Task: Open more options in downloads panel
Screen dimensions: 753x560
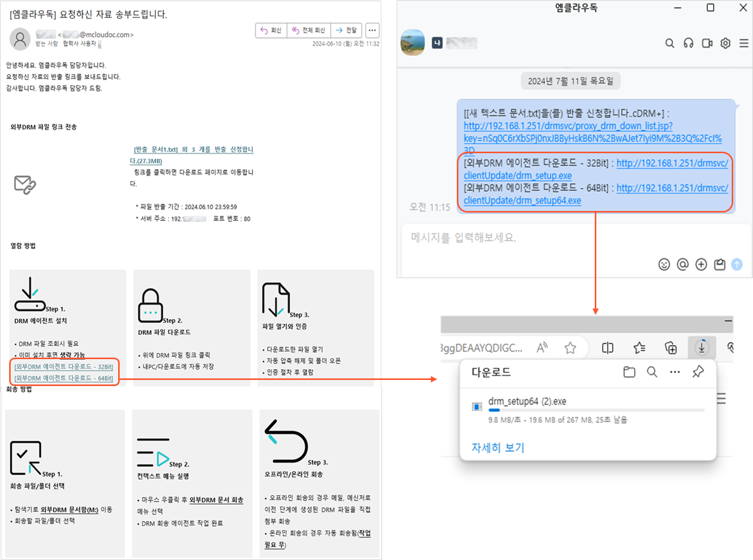Action: coord(675,372)
